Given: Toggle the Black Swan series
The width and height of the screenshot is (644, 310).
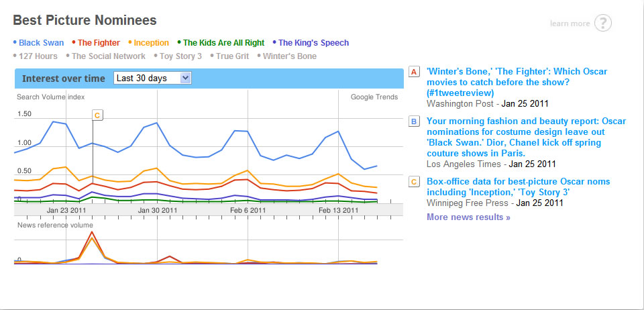Looking at the screenshot, I should point(41,43).
